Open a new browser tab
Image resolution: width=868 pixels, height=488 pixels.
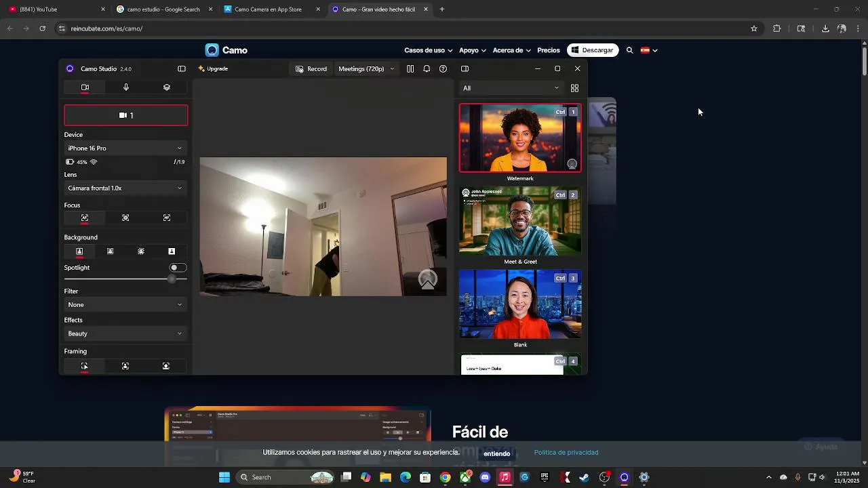pos(442,9)
